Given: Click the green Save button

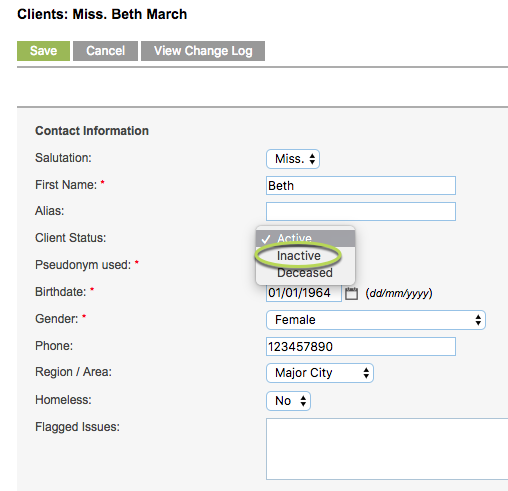Looking at the screenshot, I should click(x=43, y=51).
